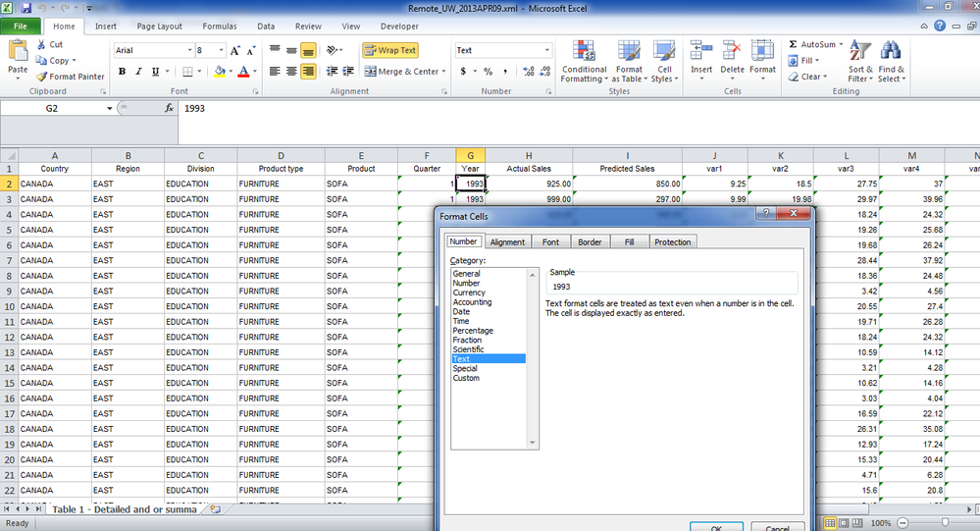This screenshot has width=980, height=531.
Task: Toggle Italic formatting
Action: pos(138,72)
